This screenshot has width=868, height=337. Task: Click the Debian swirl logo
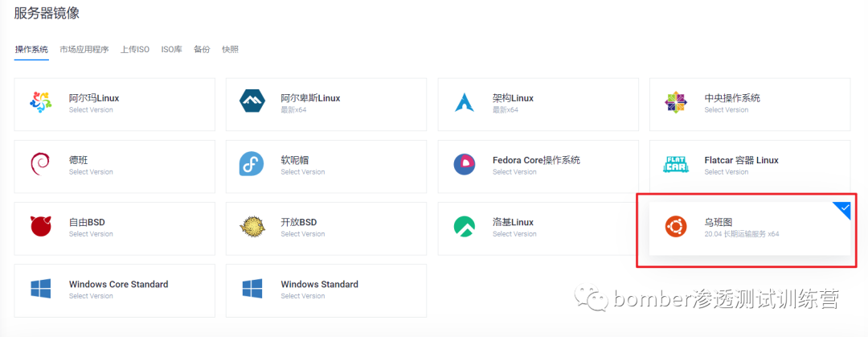click(40, 165)
